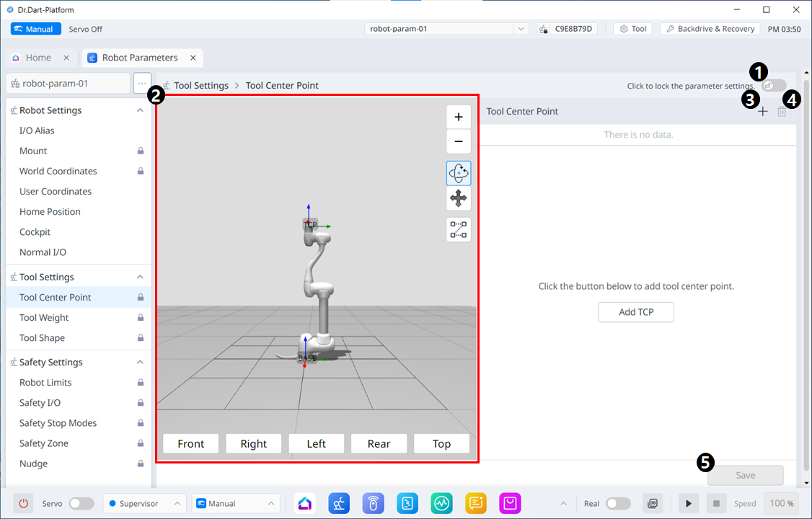Click the zoom out minus button in 3D view
812x519 pixels.
[459, 142]
